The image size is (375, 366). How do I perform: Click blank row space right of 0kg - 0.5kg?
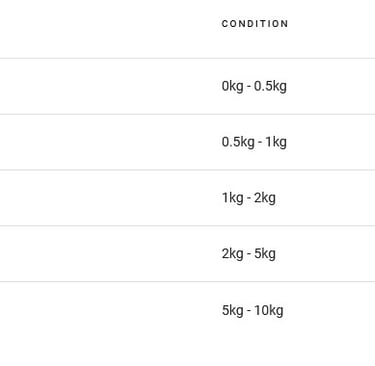[331, 86]
